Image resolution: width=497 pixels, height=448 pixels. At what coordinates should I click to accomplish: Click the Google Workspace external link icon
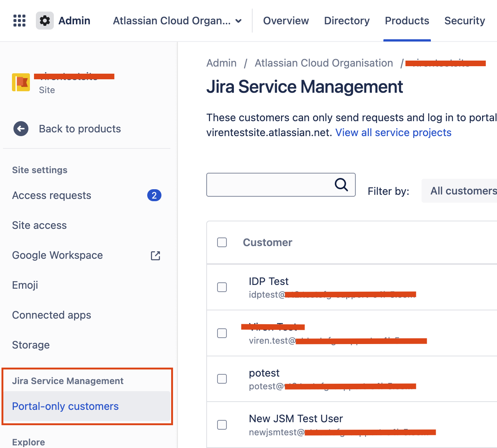(x=155, y=255)
